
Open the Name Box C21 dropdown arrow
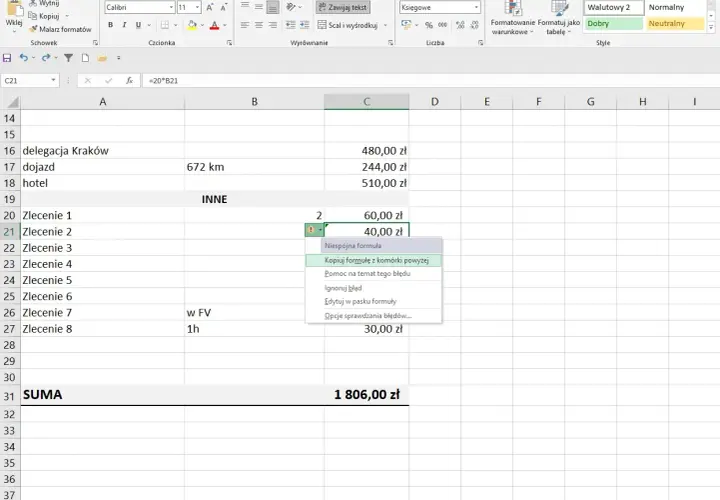click(53, 80)
